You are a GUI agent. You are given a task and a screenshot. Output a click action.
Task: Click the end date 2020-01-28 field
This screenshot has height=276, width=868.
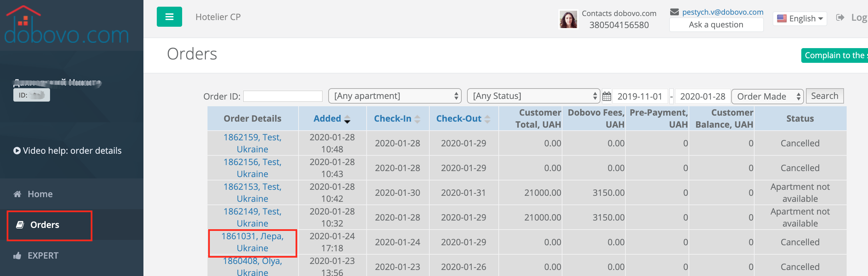point(703,97)
